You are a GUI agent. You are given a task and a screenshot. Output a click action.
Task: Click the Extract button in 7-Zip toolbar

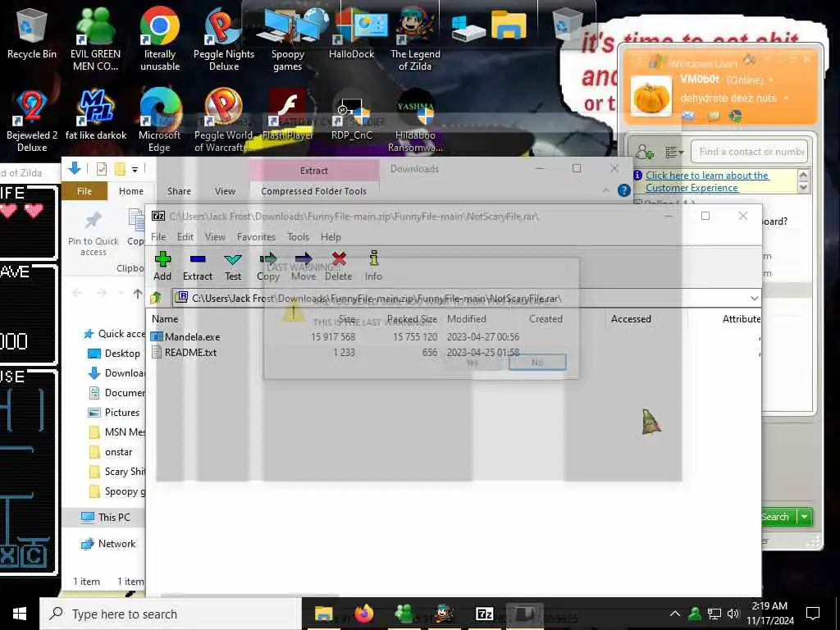198,266
